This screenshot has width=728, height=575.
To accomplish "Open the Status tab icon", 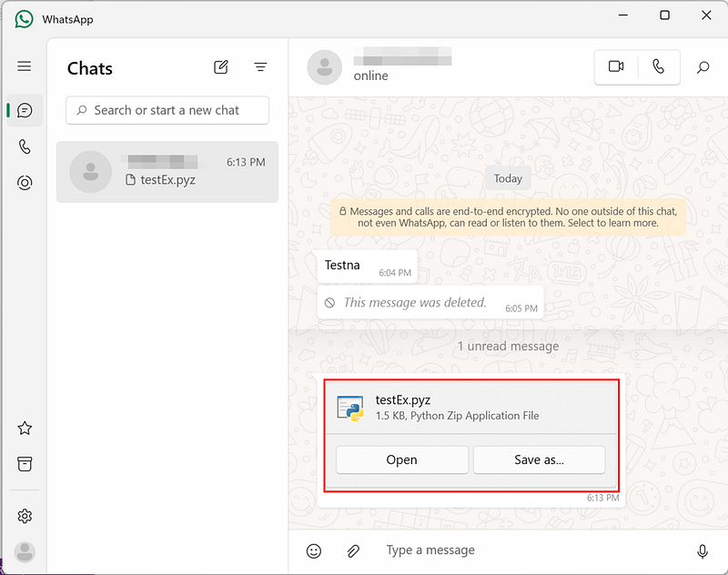I will click(25, 183).
